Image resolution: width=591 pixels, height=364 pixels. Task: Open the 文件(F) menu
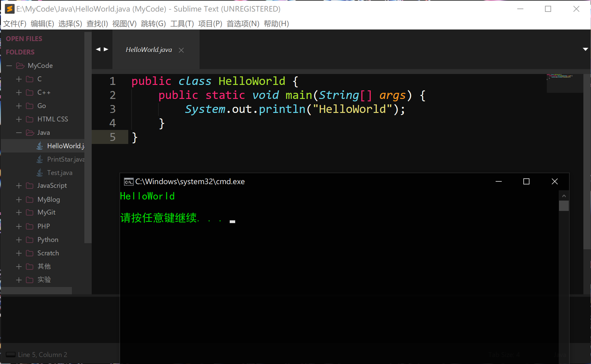pos(15,24)
